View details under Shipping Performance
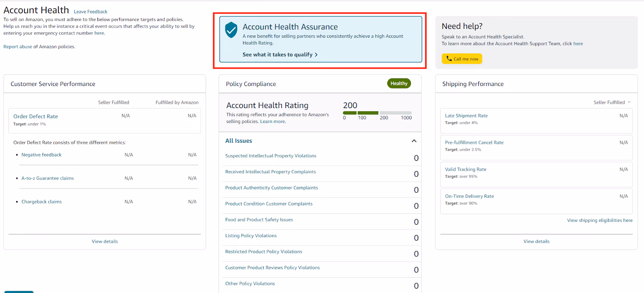The image size is (644, 293). pyautogui.click(x=537, y=242)
